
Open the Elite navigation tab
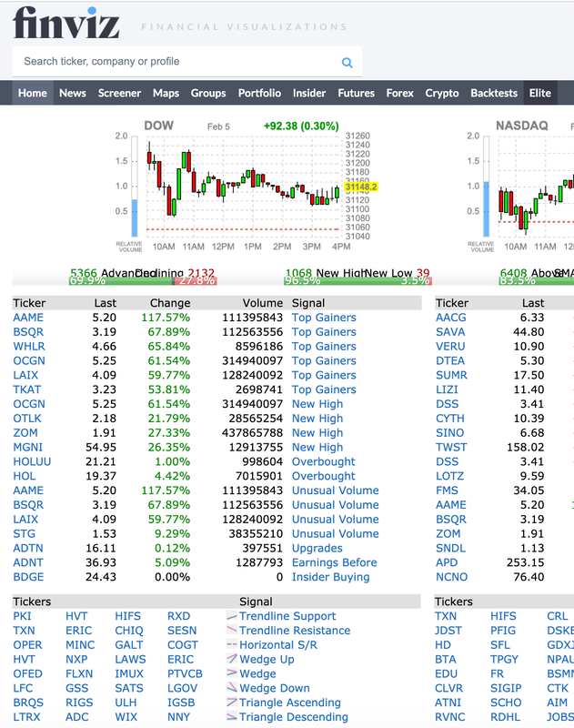coord(540,93)
